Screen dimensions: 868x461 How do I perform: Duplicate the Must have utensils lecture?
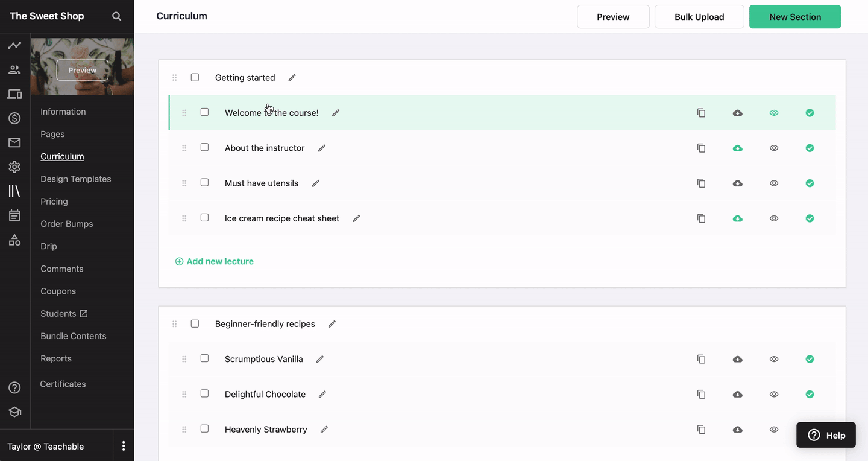(701, 183)
